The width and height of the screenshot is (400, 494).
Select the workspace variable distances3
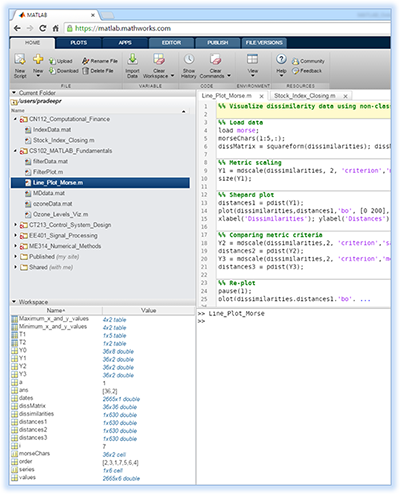(33, 438)
